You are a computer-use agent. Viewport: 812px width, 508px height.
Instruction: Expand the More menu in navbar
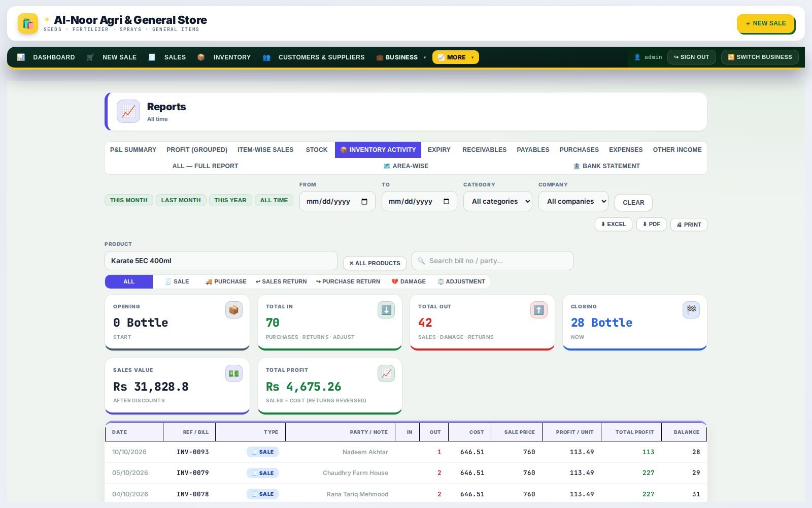tap(456, 57)
